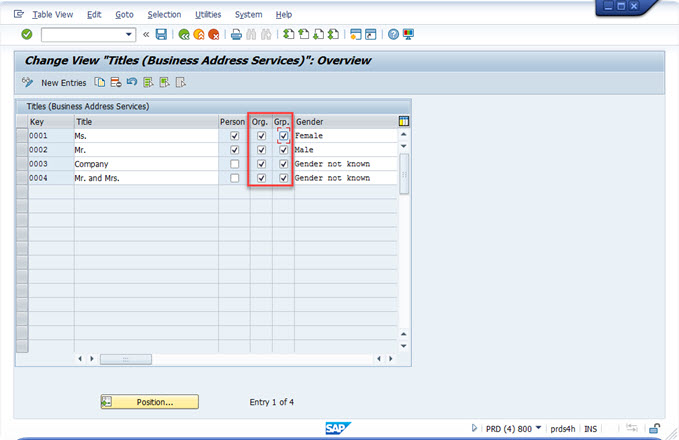Open the Utilities menu
679x440 pixels.
tap(208, 14)
